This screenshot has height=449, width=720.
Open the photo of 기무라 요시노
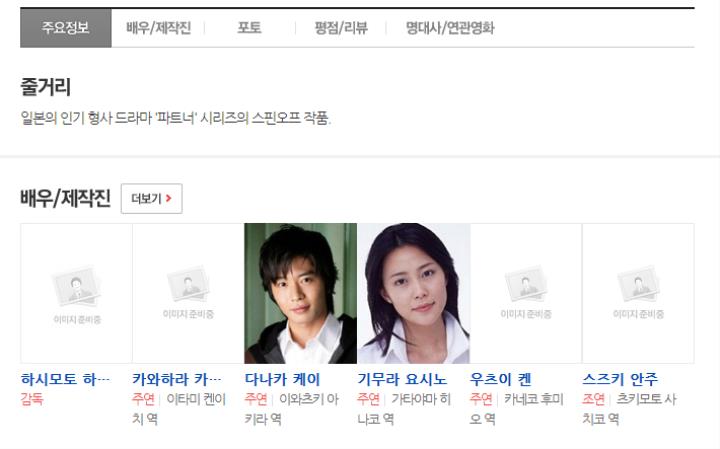413,293
